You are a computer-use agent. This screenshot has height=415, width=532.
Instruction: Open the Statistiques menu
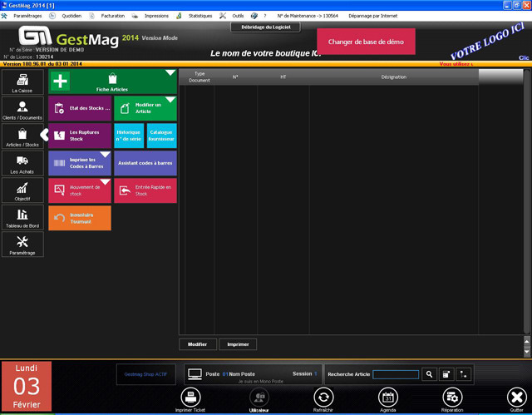tap(199, 16)
